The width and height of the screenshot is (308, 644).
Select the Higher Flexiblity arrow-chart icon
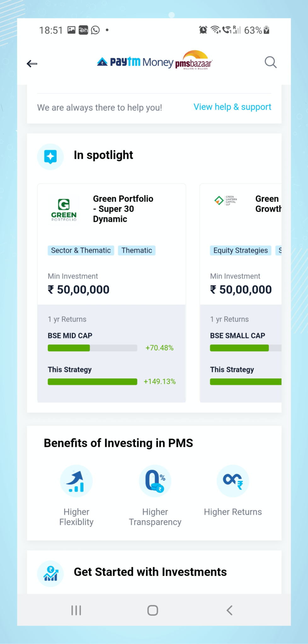[76, 480]
